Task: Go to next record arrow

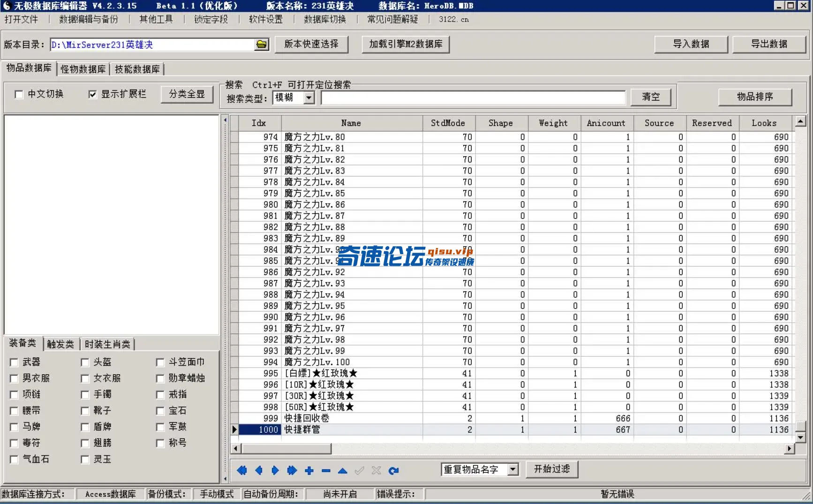Action: coord(275,470)
